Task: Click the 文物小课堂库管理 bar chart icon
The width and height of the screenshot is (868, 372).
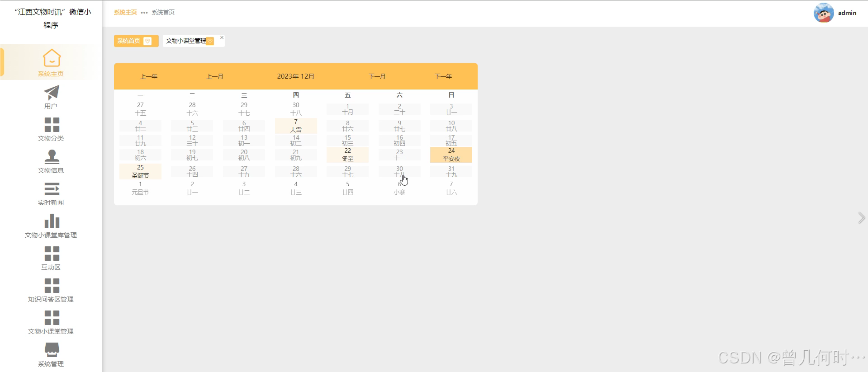Action: (52, 221)
